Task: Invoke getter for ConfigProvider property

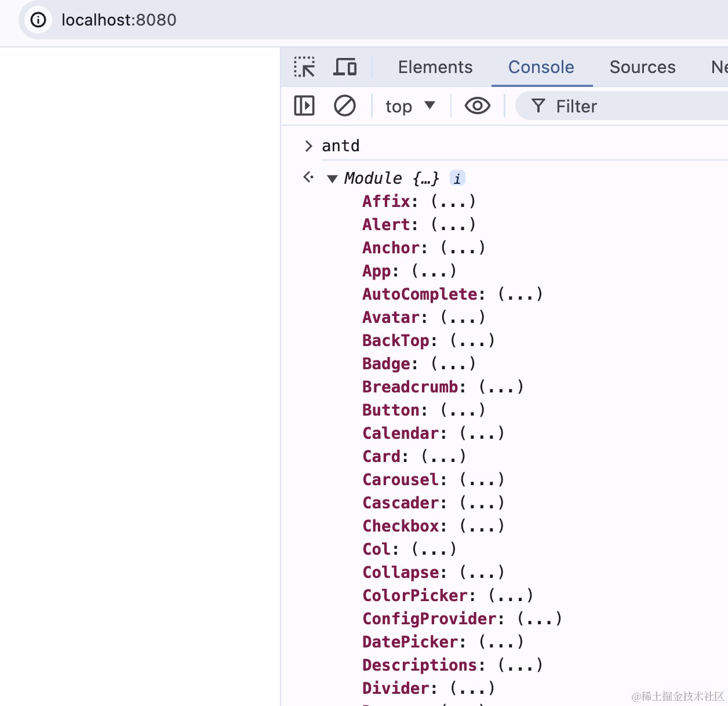Action: point(540,619)
